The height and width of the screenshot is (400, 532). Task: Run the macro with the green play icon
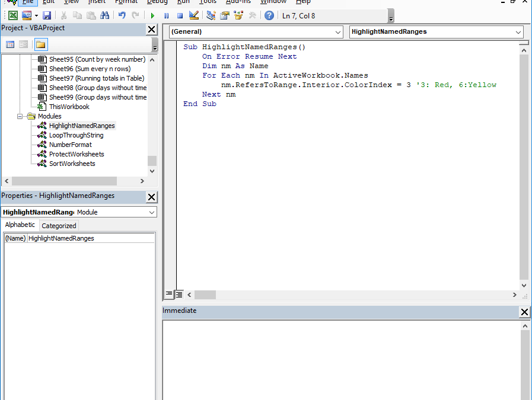152,16
